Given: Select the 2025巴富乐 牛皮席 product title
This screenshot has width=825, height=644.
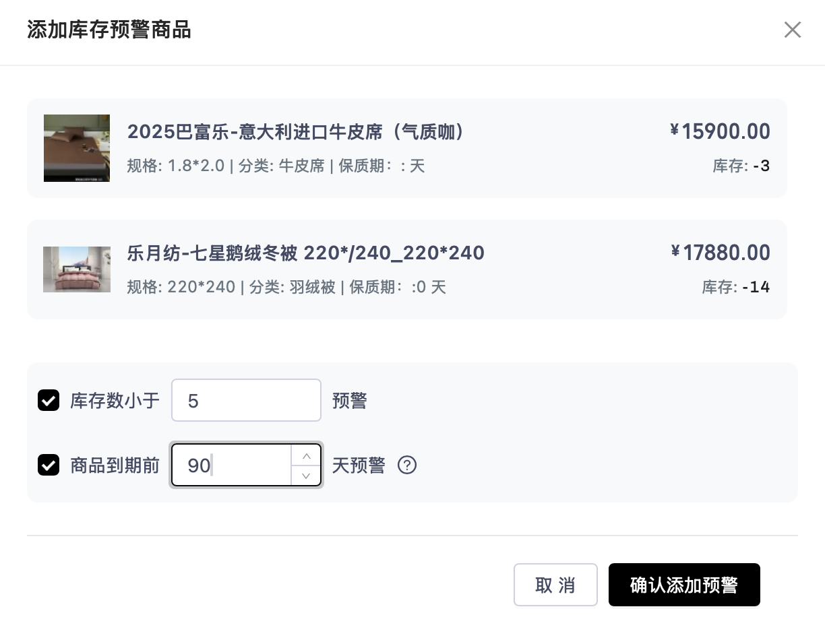Looking at the screenshot, I should (295, 131).
